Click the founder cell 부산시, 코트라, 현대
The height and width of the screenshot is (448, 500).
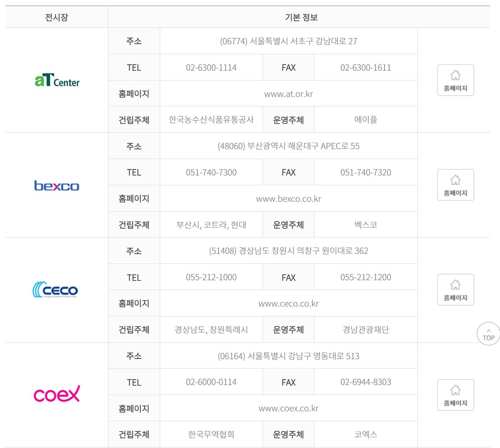(211, 225)
